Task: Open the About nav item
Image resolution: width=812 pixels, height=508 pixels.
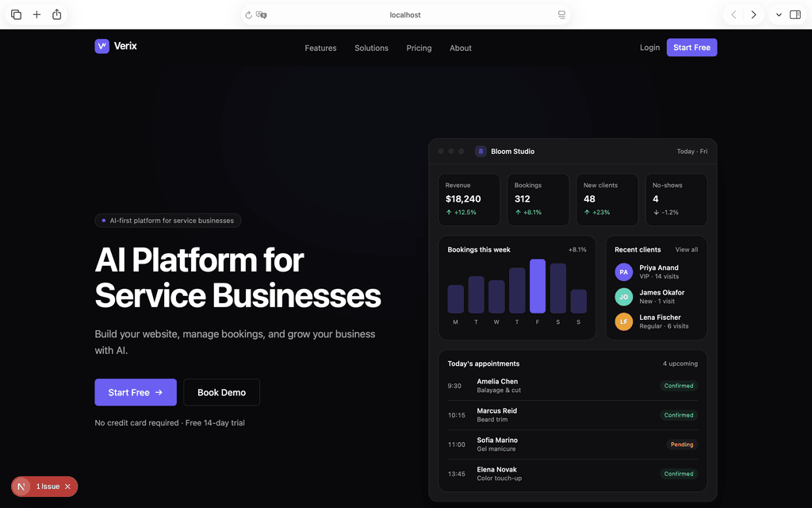Action: point(461,48)
